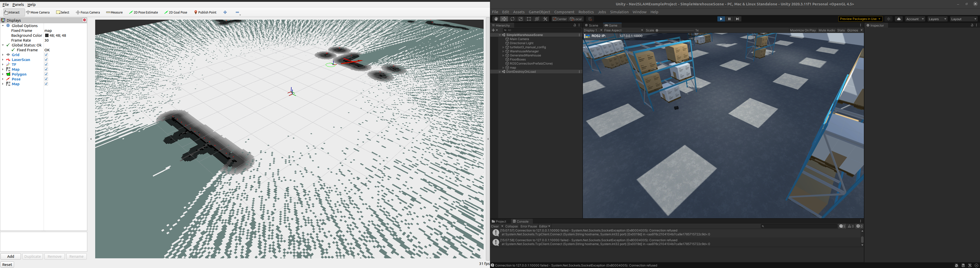Open the Panels menu in RViz
Viewport: 980px width, 268px height.
(x=18, y=5)
